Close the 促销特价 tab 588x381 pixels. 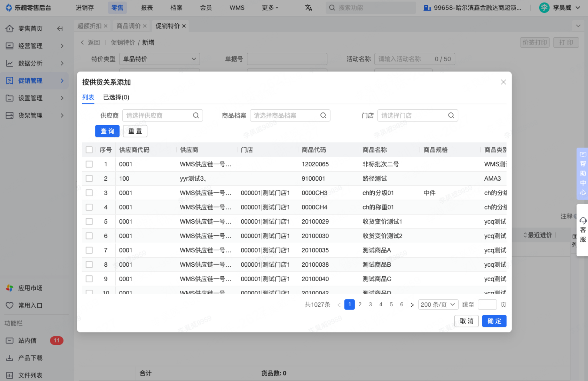pyautogui.click(x=184, y=26)
